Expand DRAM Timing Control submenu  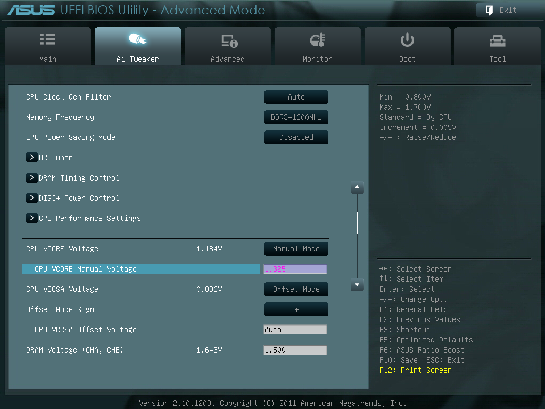[32, 178]
